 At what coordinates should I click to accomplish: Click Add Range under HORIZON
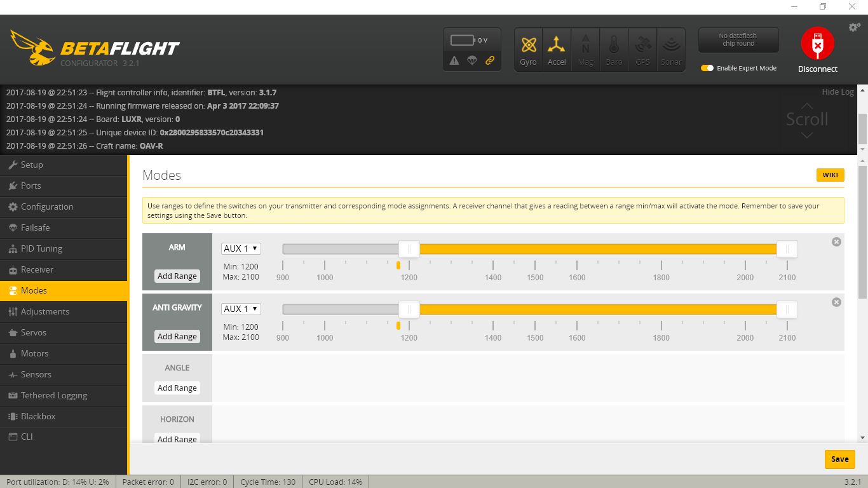click(x=177, y=438)
